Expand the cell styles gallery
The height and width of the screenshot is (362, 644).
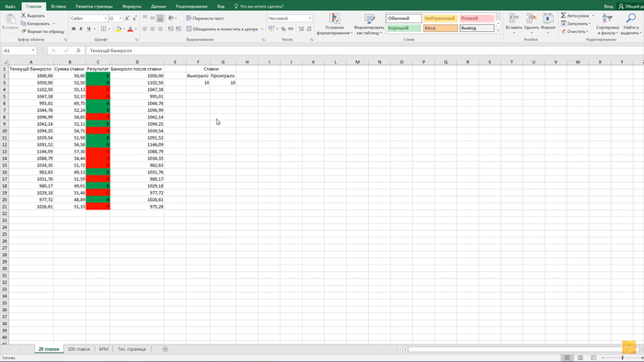click(499, 30)
